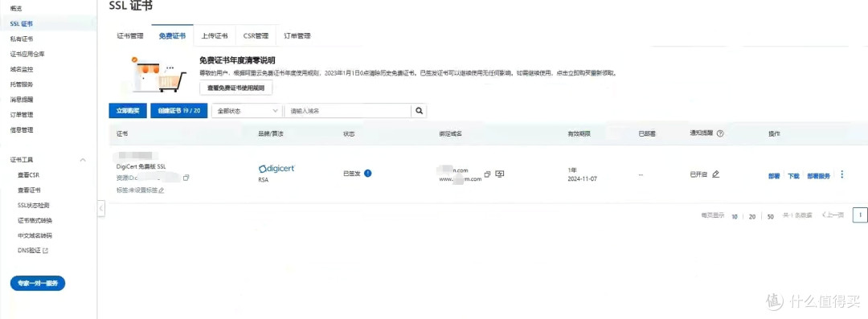The width and height of the screenshot is (868, 319).
Task: Collapse the 证书工具 sidebar section
Action: (83, 159)
